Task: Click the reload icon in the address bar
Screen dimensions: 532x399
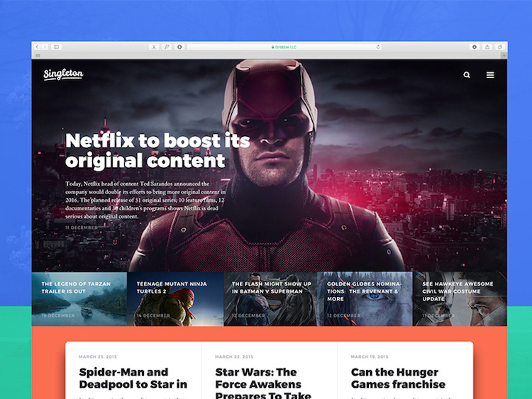Action: pos(378,47)
